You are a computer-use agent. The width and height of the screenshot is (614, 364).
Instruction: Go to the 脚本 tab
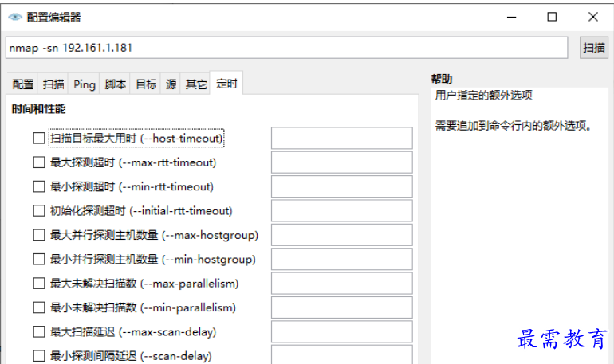(x=115, y=84)
